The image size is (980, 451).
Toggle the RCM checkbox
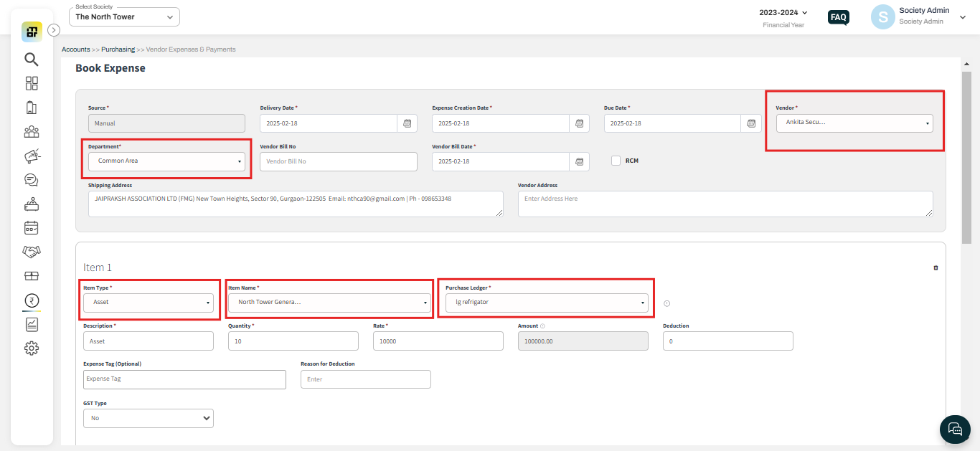pyautogui.click(x=616, y=161)
